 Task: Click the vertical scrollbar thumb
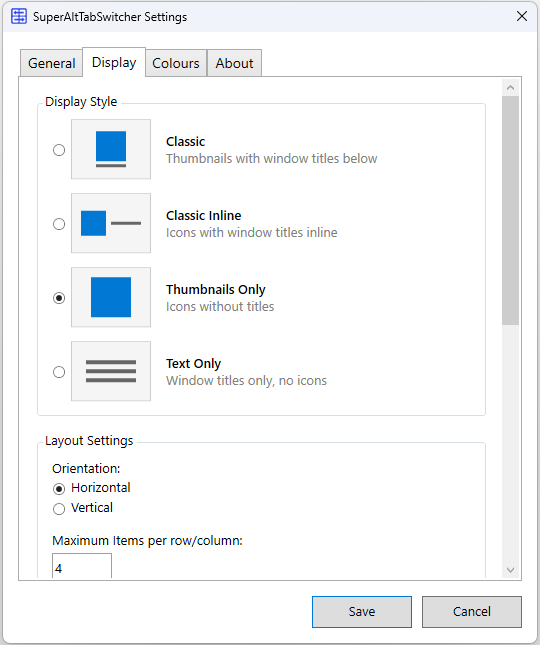(x=510, y=211)
